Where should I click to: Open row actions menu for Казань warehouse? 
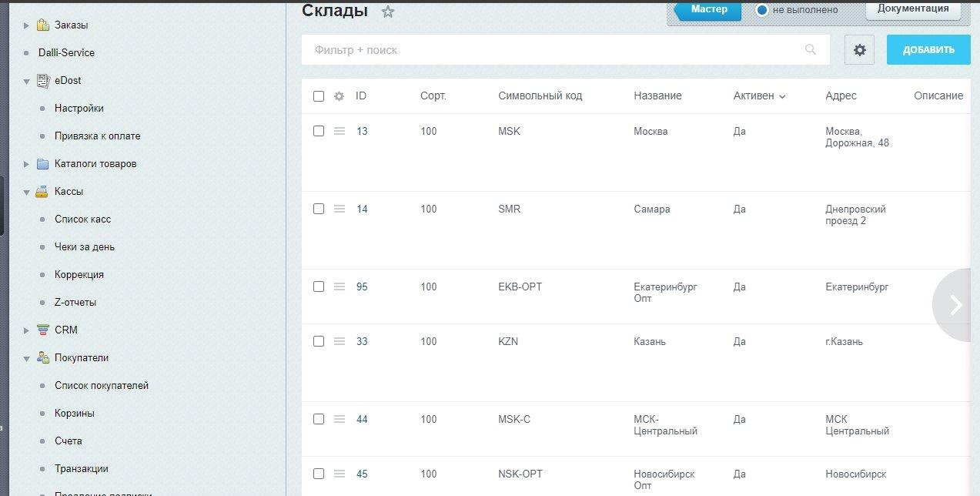point(339,342)
